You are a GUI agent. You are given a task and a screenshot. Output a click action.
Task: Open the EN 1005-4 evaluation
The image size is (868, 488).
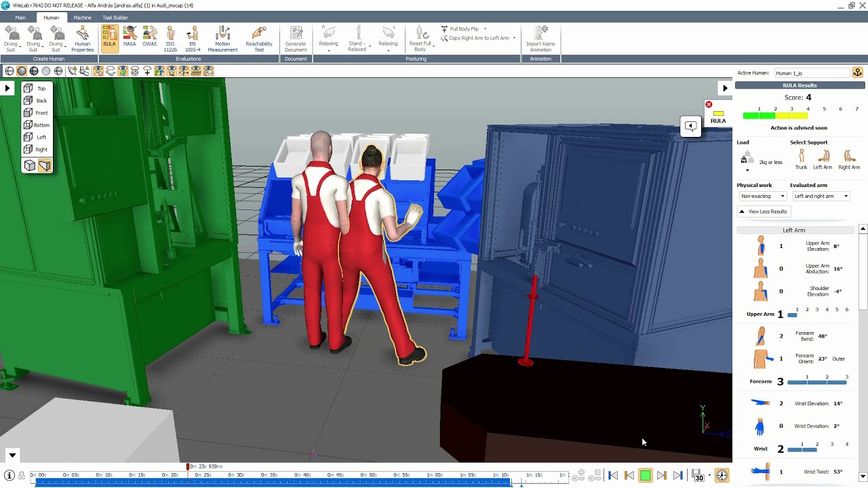click(193, 39)
